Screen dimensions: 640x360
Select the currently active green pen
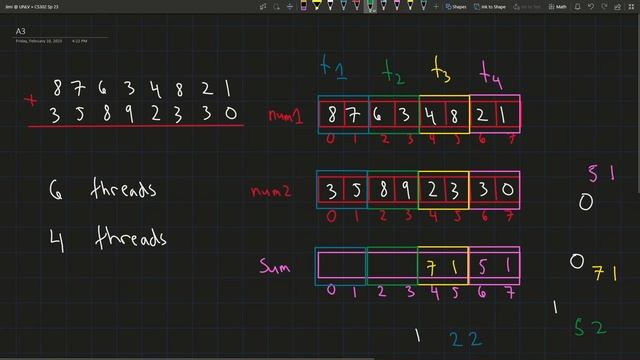point(370,6)
